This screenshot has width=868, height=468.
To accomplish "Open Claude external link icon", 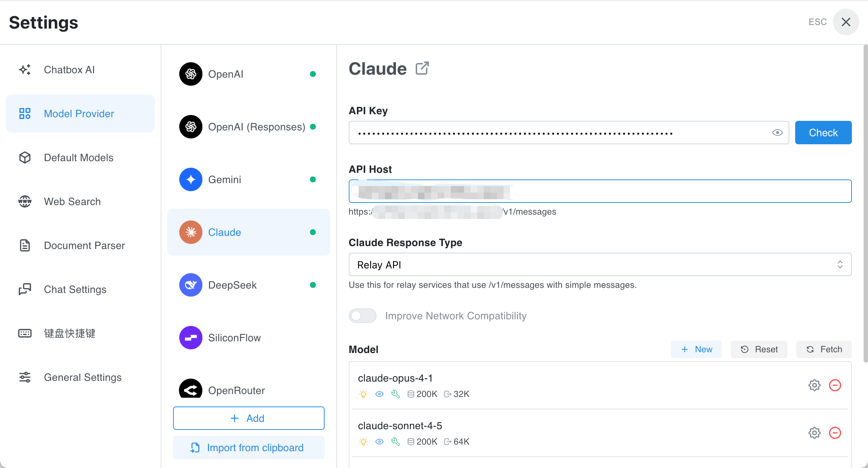I will coord(422,68).
